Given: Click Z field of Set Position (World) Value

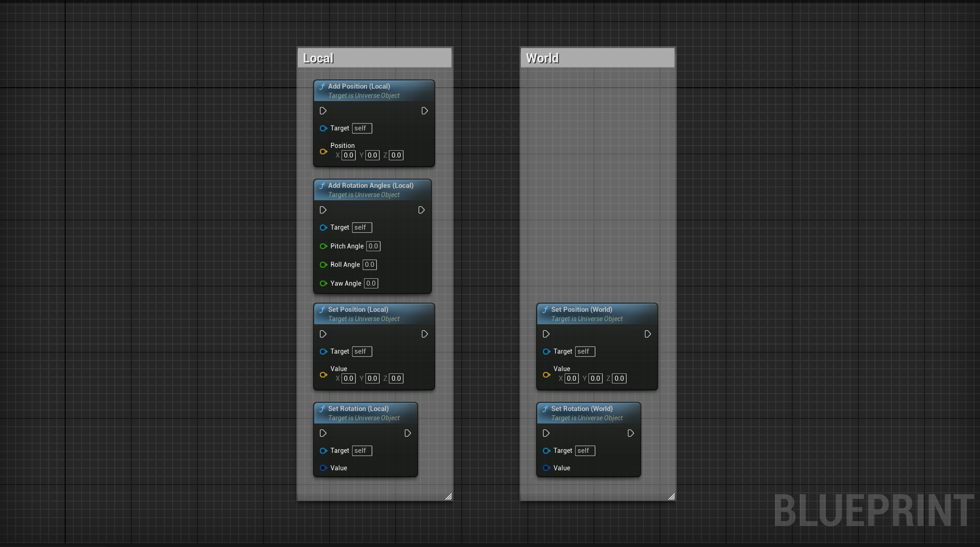Looking at the screenshot, I should [619, 378].
